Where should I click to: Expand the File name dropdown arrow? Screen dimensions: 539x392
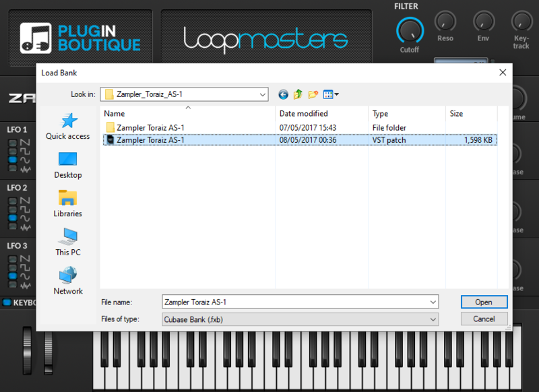tap(433, 302)
